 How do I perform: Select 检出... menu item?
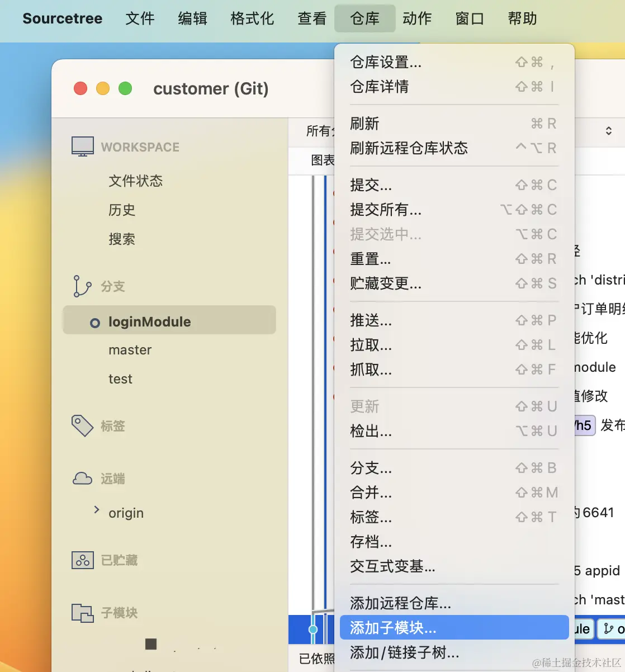pyautogui.click(x=454, y=431)
